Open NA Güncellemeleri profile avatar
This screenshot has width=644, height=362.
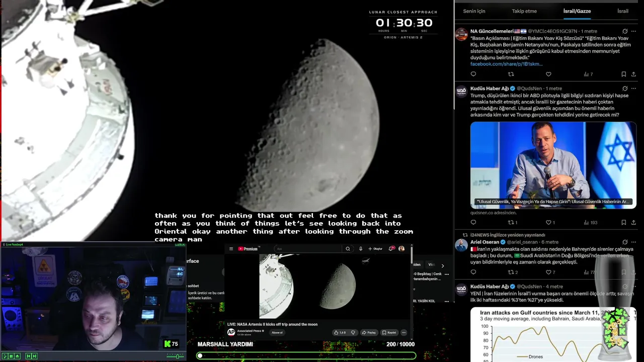point(461,34)
